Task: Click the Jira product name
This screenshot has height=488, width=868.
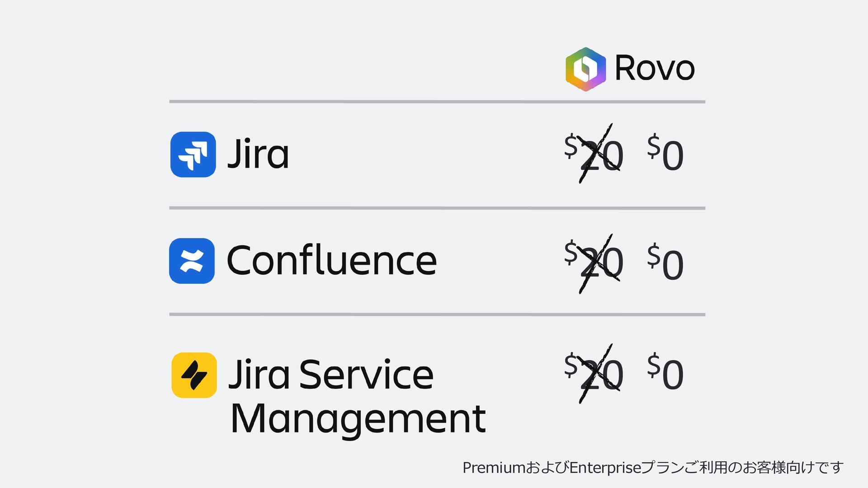Action: pos(258,154)
